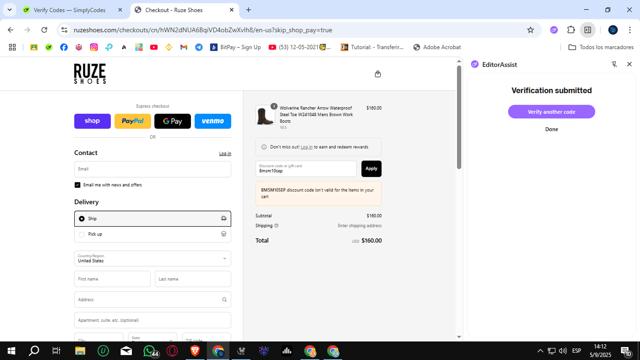Choose PayPal express checkout
The width and height of the screenshot is (640, 360).
133,121
